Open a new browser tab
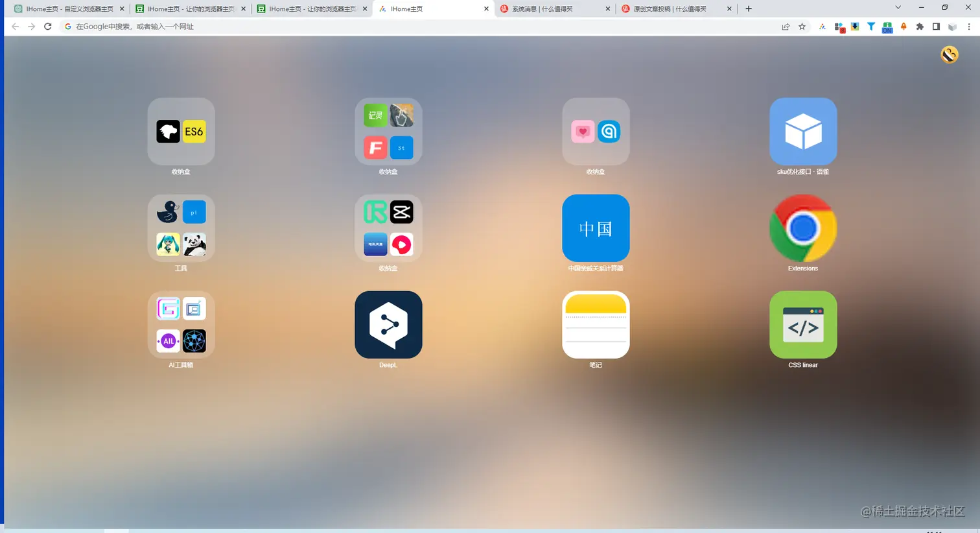Viewport: 980px width, 533px height. tap(749, 8)
